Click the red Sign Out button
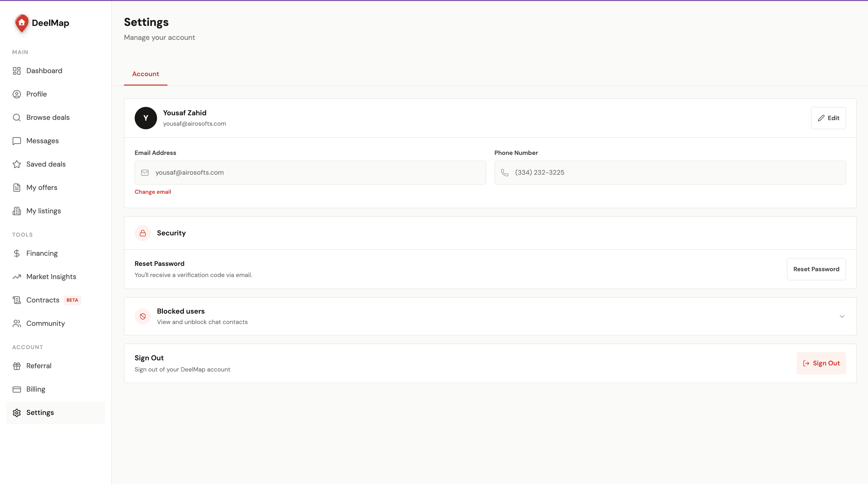This screenshot has width=868, height=484. tap(821, 363)
